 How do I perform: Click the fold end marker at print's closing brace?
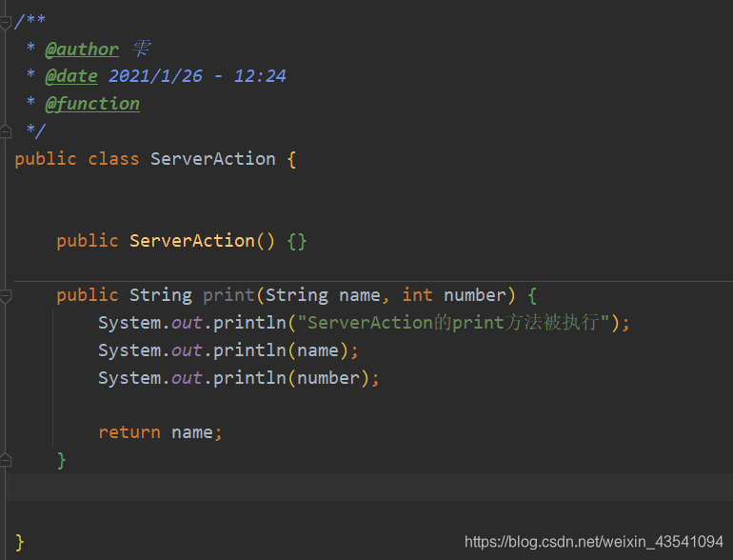5,460
